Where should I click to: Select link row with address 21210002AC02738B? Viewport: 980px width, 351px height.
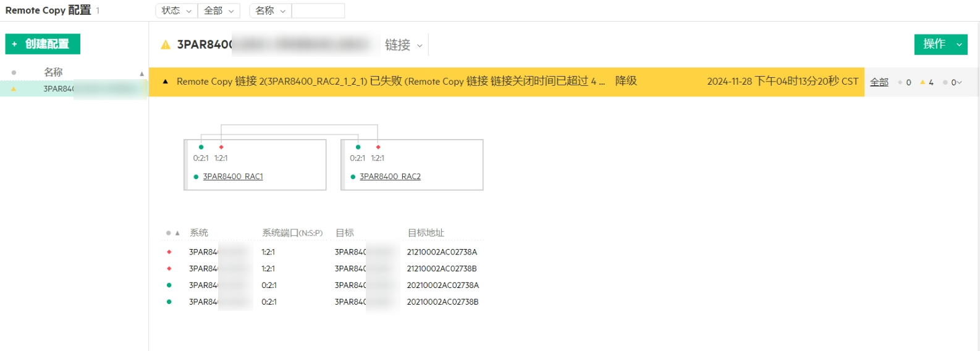click(324, 269)
